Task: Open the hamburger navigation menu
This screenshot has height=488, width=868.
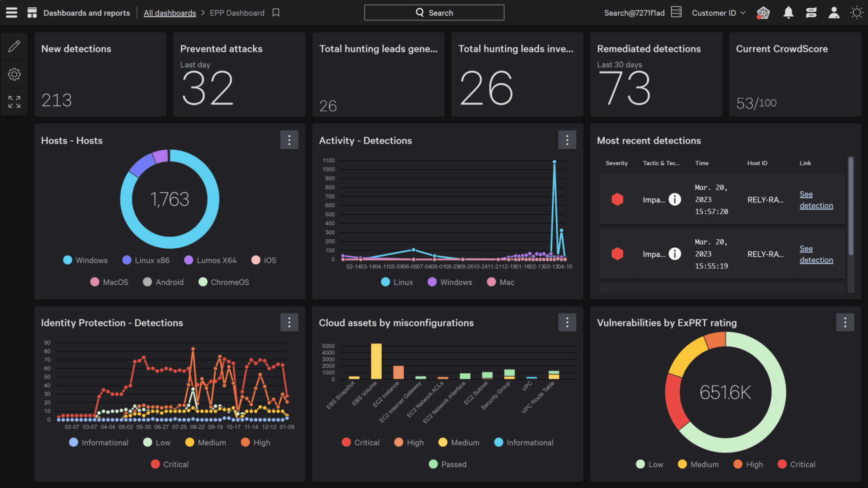Action: (x=12, y=13)
